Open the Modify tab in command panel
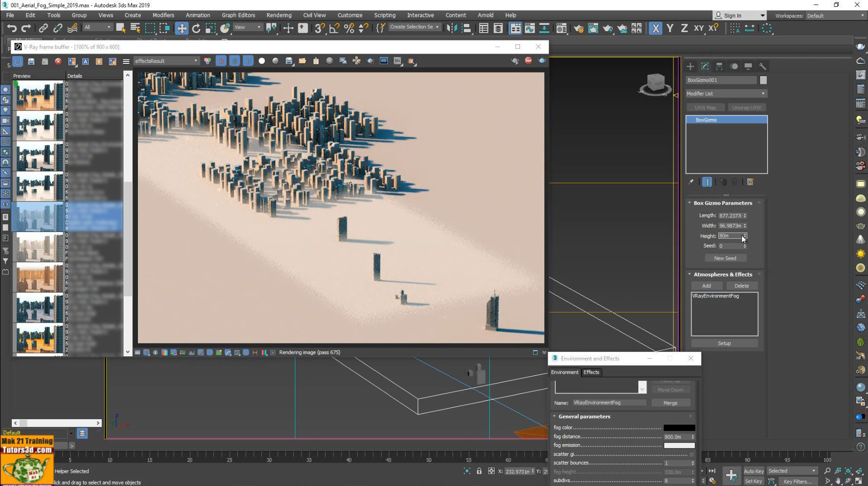The height and width of the screenshot is (486, 868). point(705,66)
